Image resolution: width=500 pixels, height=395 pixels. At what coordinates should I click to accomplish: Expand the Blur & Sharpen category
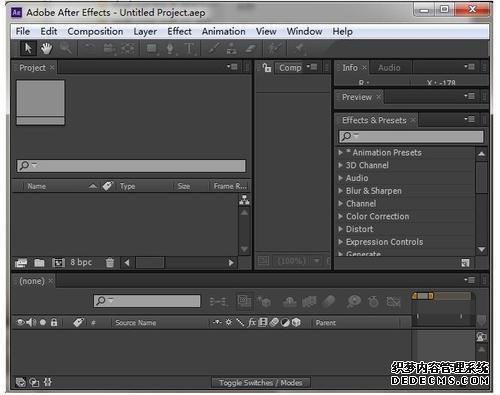click(x=340, y=191)
